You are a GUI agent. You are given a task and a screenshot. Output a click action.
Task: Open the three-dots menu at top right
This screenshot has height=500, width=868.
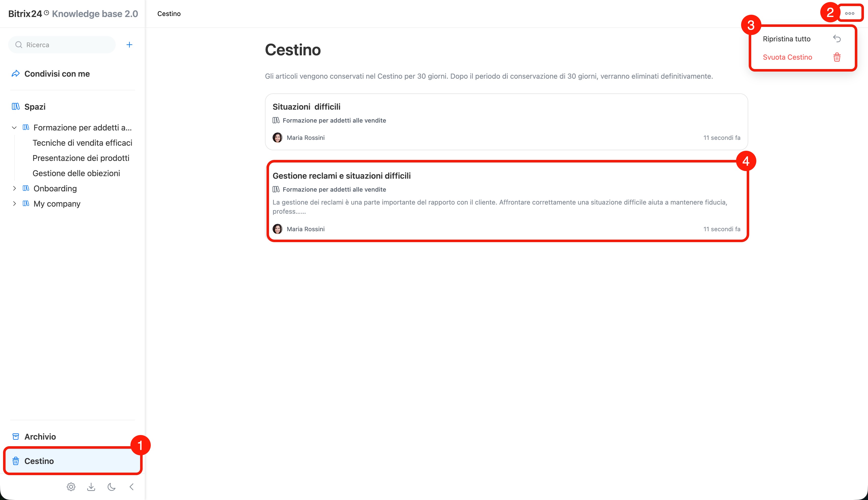849,13
